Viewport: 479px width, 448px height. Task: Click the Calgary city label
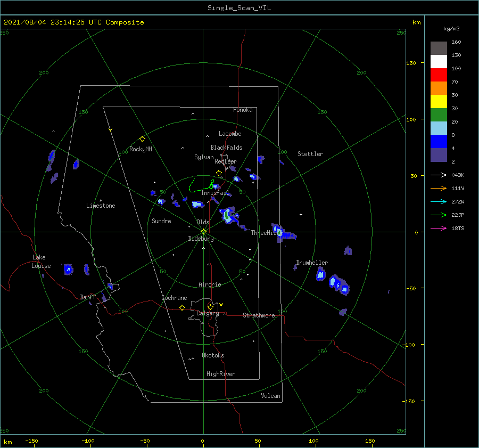click(x=208, y=313)
